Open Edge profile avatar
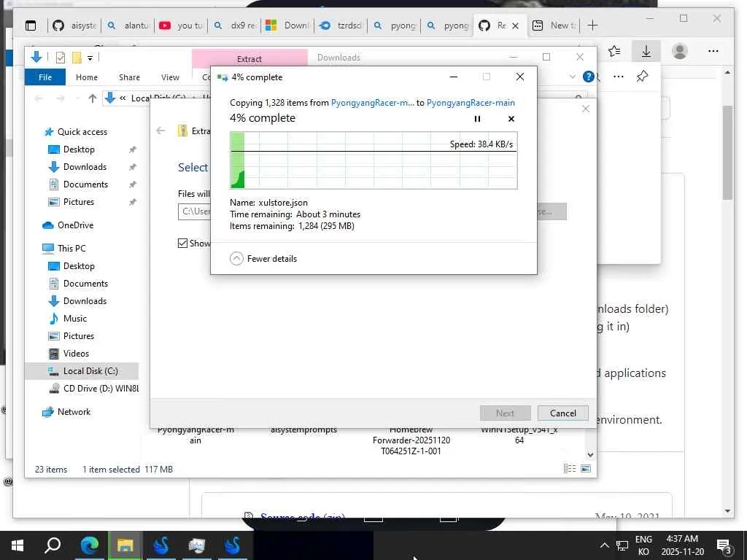 pos(680,51)
